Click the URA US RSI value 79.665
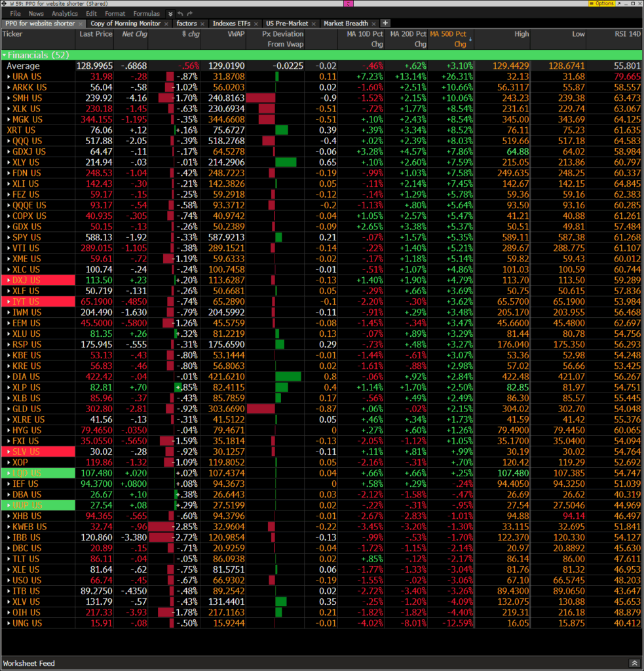The height and width of the screenshot is (671, 644). pyautogui.click(x=628, y=77)
